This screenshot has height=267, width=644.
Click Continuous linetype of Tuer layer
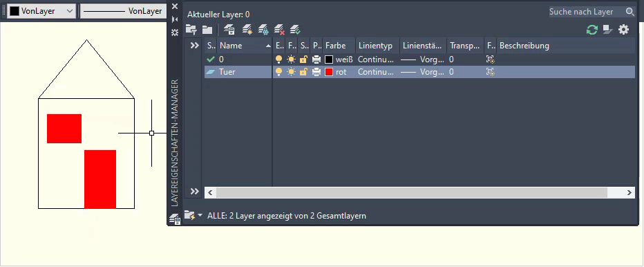(x=376, y=72)
